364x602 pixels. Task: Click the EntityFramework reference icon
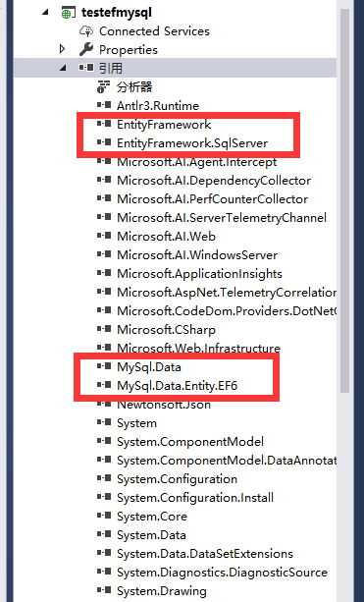pyautogui.click(x=104, y=123)
